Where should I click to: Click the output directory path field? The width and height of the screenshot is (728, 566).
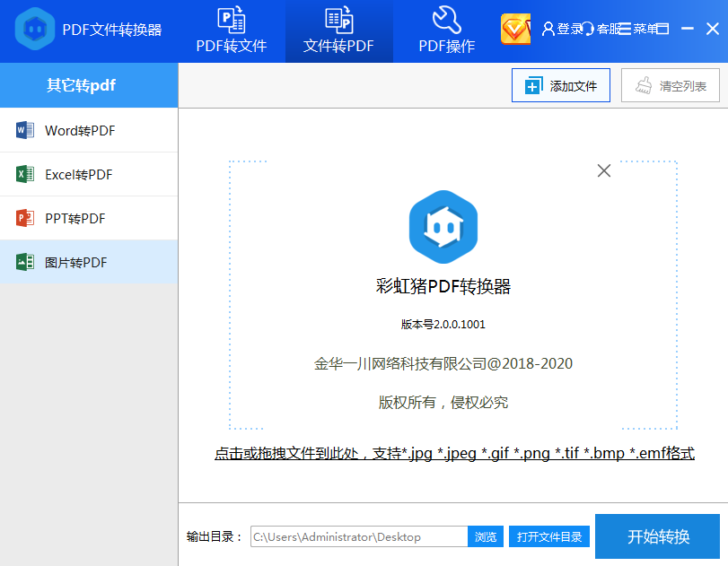click(x=359, y=536)
